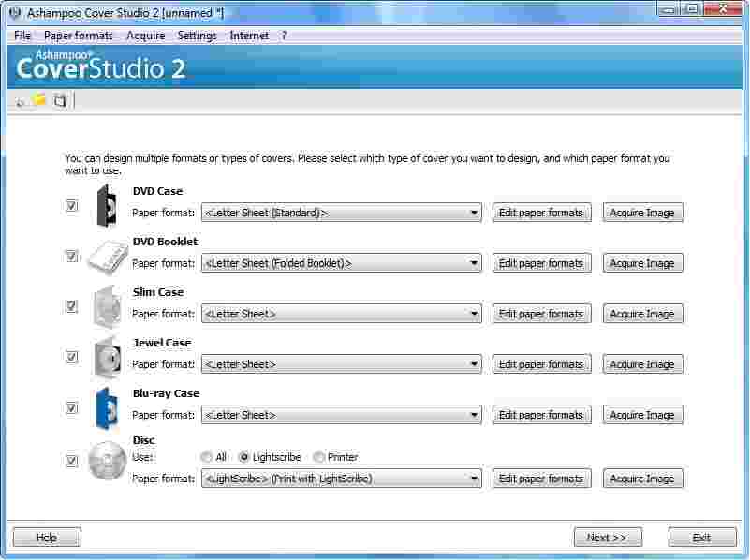The width and height of the screenshot is (750, 560).
Task: Click Acquire Image for Disc
Action: [642, 479]
